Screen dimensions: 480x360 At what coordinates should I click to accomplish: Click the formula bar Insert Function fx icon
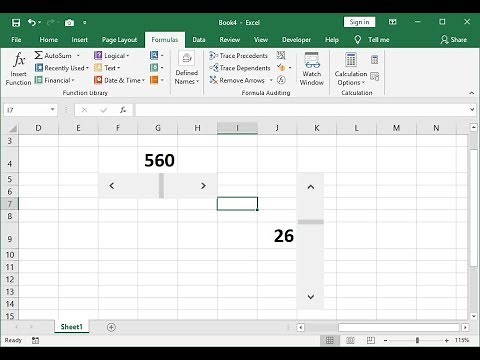coord(123,110)
